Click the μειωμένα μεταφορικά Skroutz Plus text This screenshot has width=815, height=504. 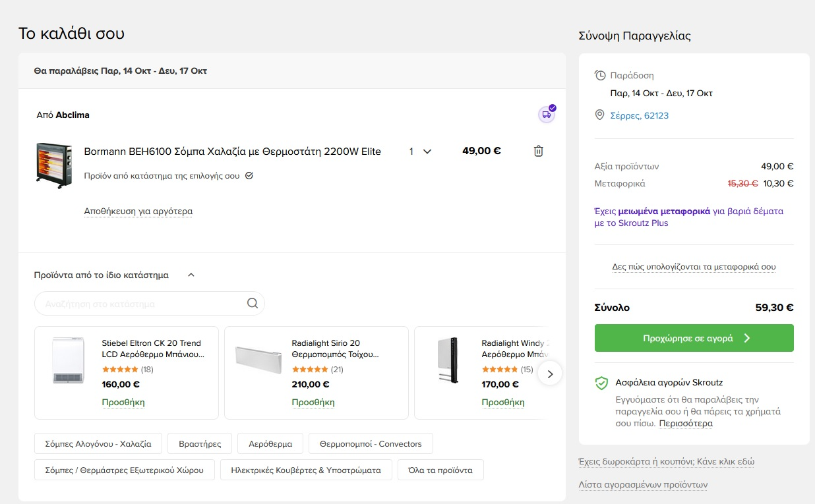689,217
